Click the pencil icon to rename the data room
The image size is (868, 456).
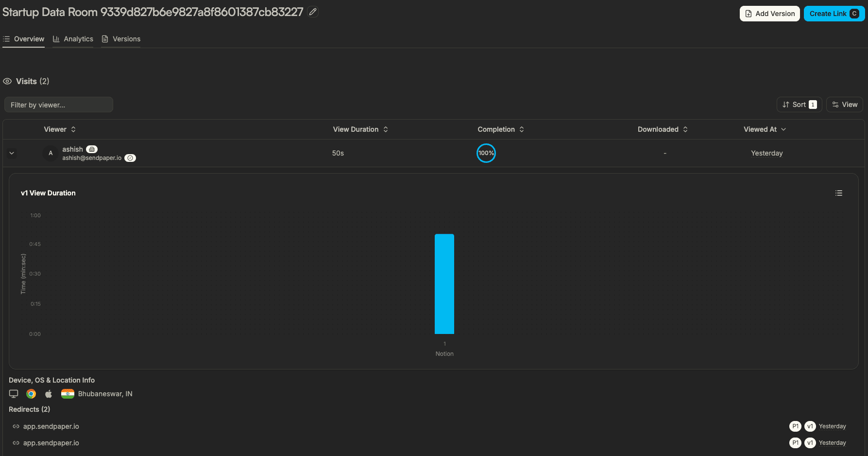tap(312, 11)
